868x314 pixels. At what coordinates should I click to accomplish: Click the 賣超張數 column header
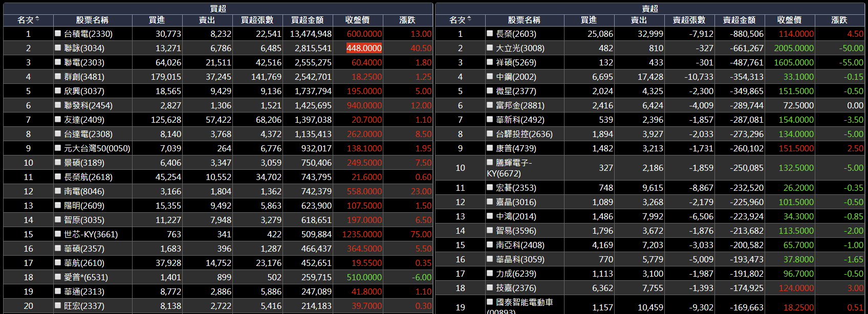689,20
